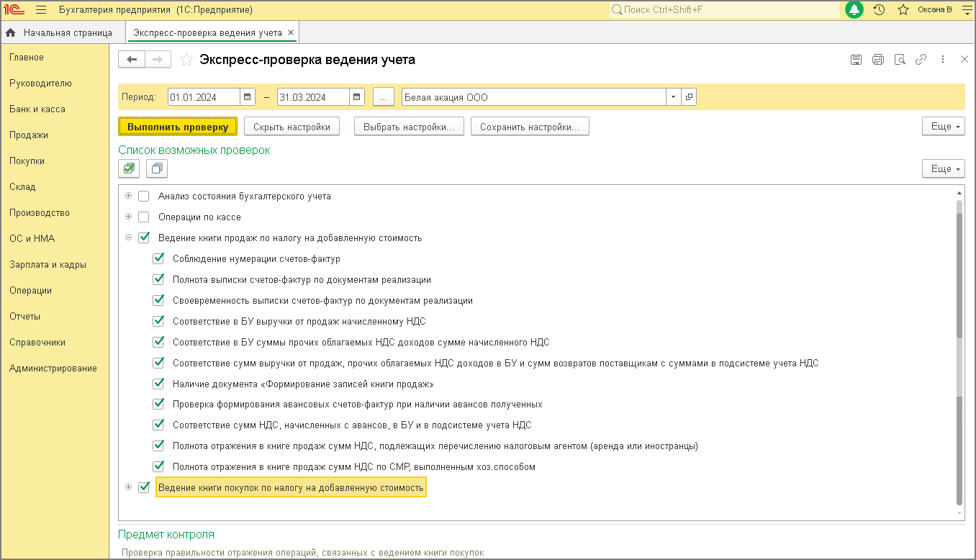
Task: Close the Экспресс-проверка ведения учета tab
Action: (x=291, y=32)
